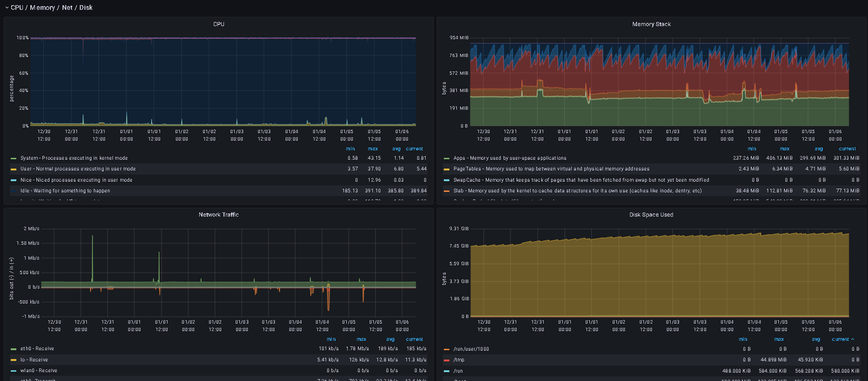Image resolution: width=868 pixels, height=381 pixels.
Task: Open the Network Traffic panel title menu
Action: pyautogui.click(x=218, y=215)
